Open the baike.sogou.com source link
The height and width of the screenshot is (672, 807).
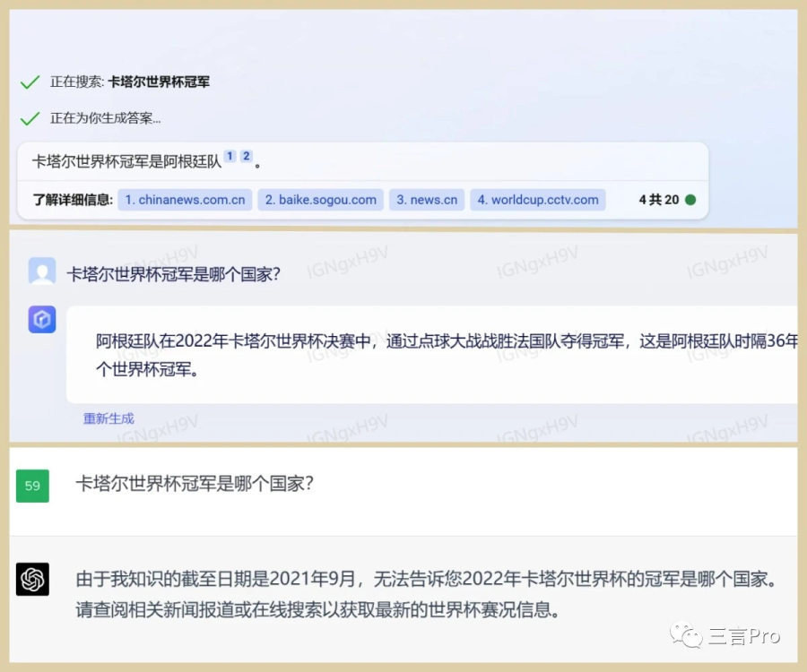[321, 200]
